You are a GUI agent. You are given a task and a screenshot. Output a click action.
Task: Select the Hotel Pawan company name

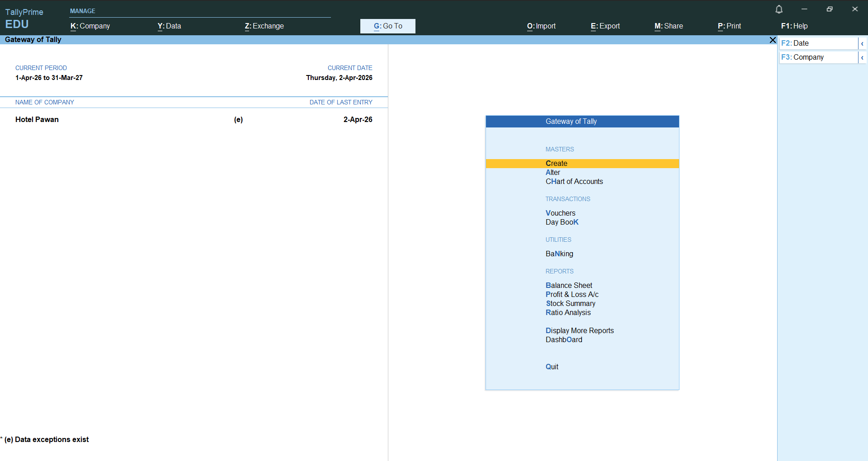37,120
